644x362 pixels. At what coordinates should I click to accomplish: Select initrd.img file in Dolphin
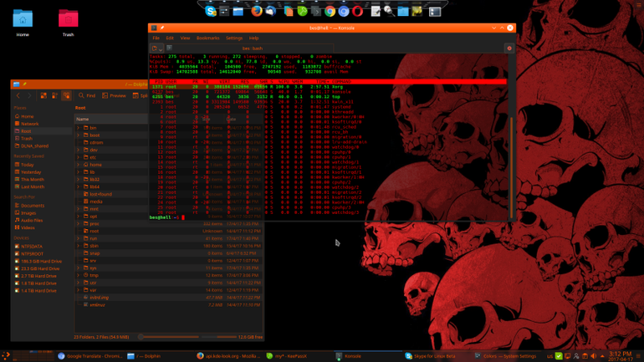point(168,298)
